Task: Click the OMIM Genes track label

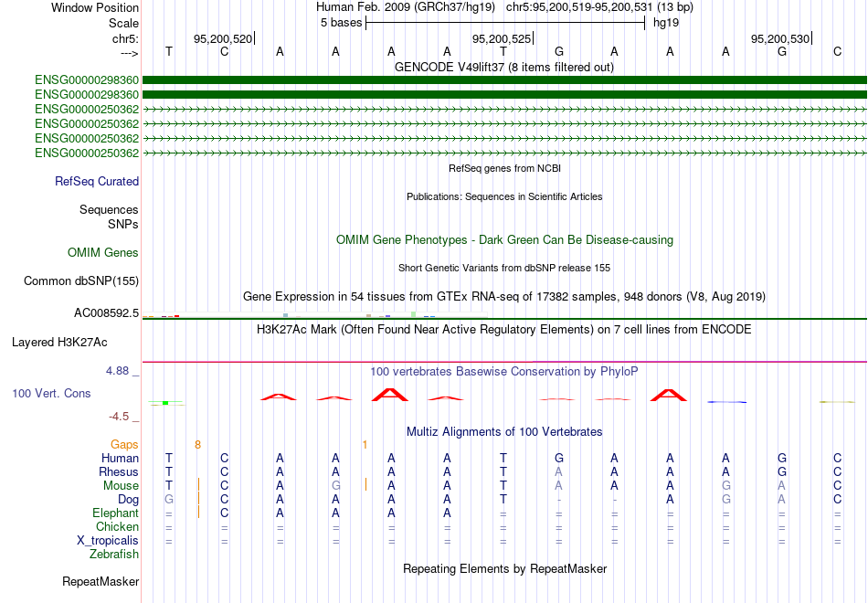Action: [103, 252]
